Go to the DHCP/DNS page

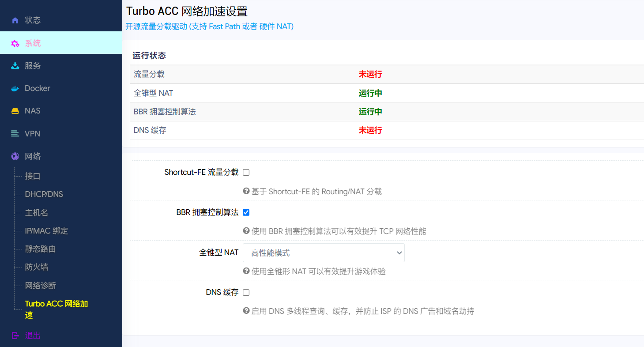[44, 194]
